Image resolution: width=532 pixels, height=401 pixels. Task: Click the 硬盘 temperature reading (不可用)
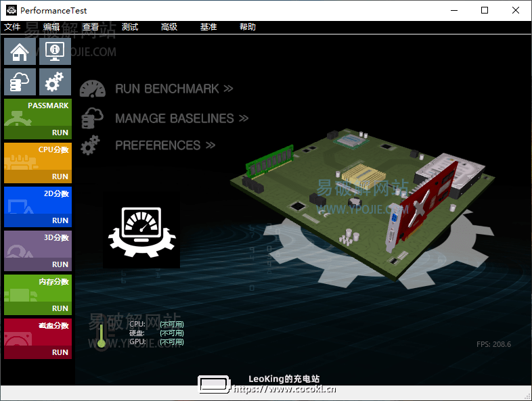tap(172, 333)
